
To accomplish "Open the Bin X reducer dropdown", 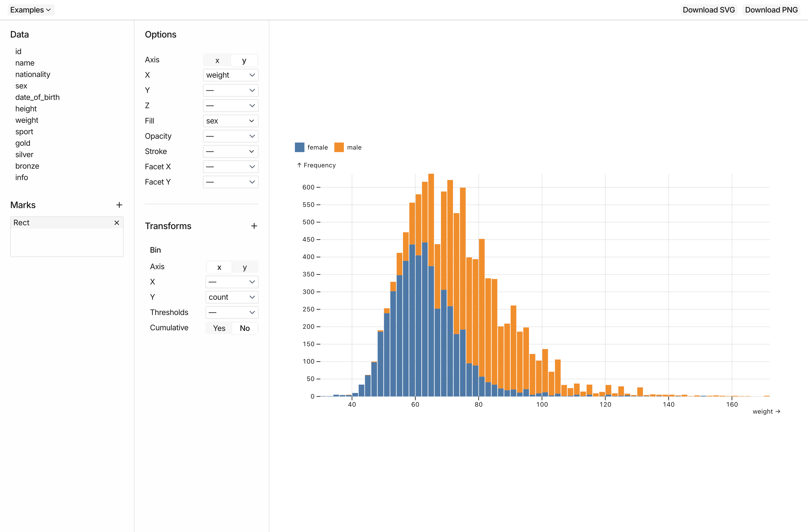I will click(232, 282).
